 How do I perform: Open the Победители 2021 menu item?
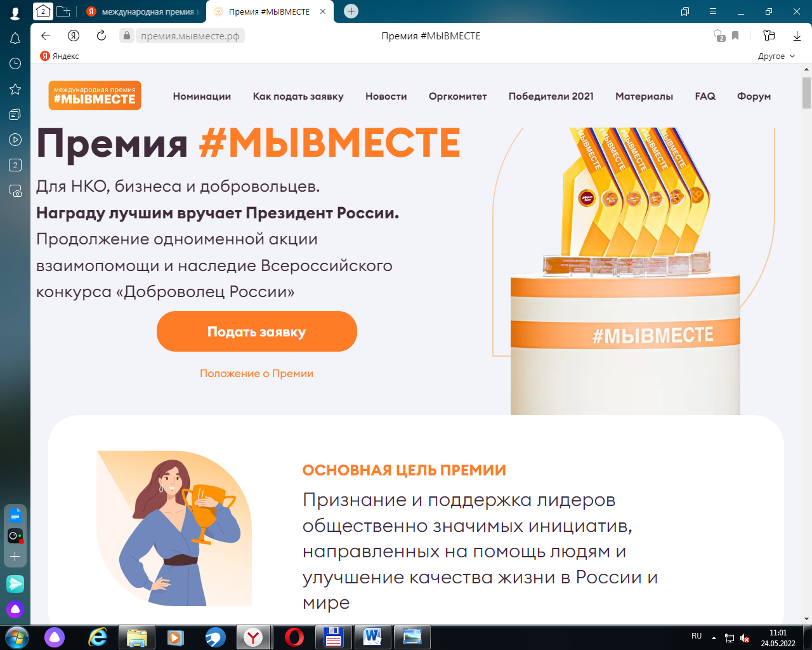tap(551, 96)
